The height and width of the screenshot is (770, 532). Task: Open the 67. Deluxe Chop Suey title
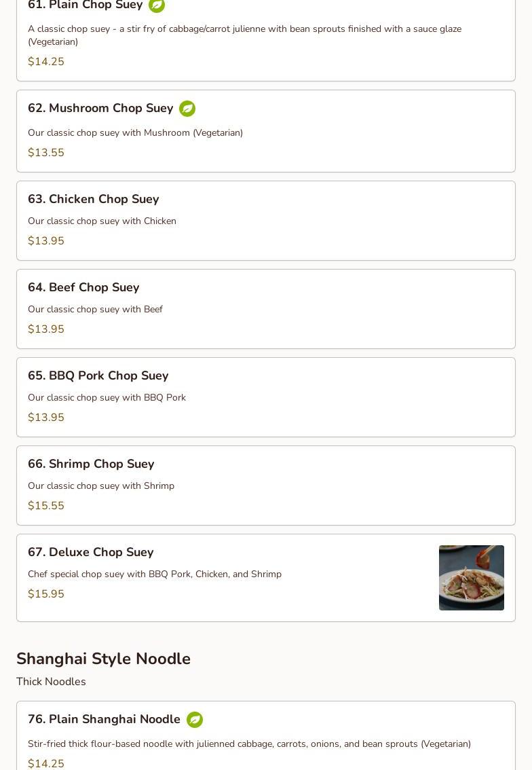[x=91, y=552]
